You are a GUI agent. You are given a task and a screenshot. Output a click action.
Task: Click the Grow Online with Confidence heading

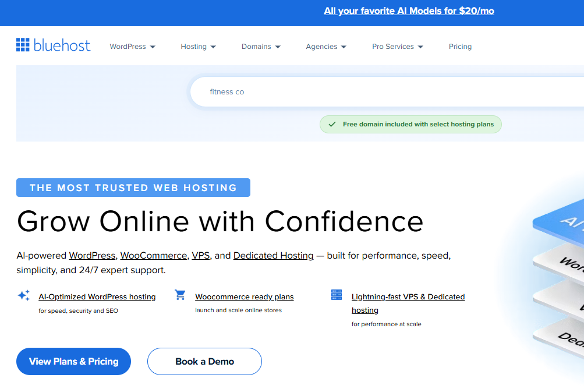click(x=220, y=221)
